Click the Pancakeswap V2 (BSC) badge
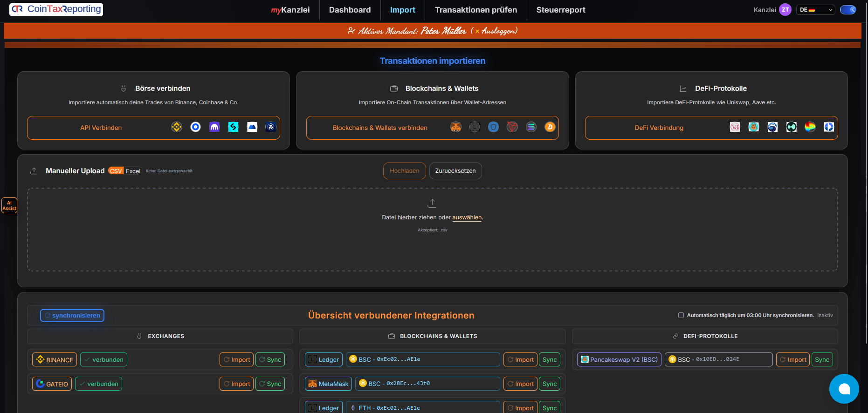 tap(619, 359)
